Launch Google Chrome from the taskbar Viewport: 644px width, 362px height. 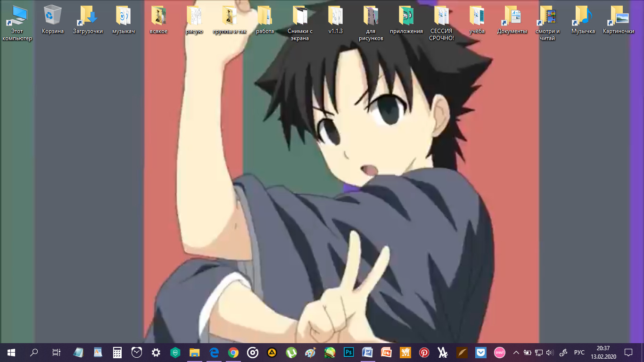pos(233,352)
